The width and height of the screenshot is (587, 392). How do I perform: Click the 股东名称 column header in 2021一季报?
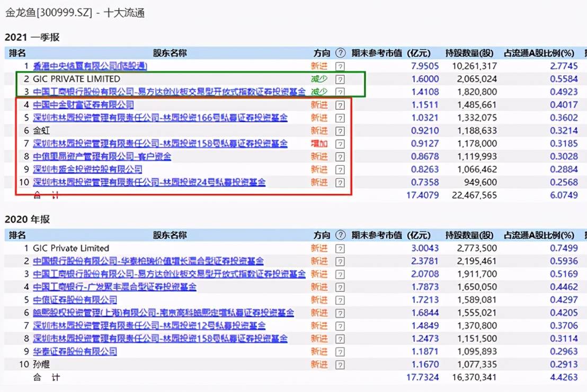[x=170, y=53]
